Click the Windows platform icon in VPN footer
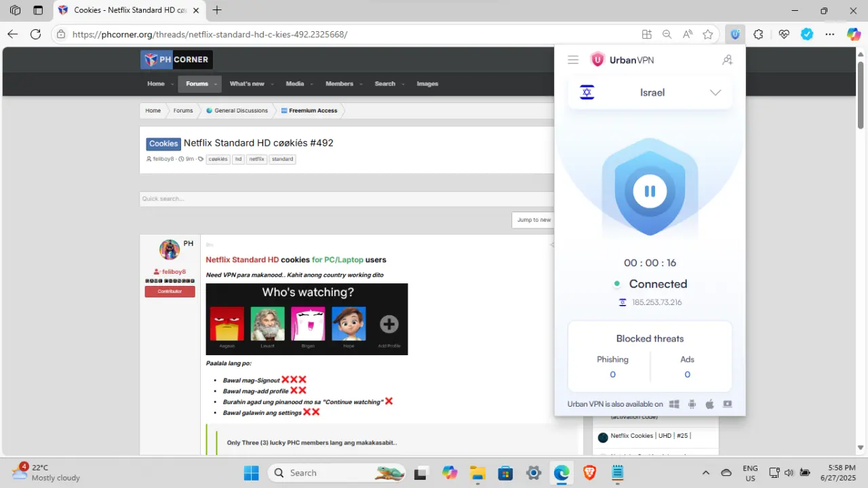The height and width of the screenshot is (488, 868). 674,404
